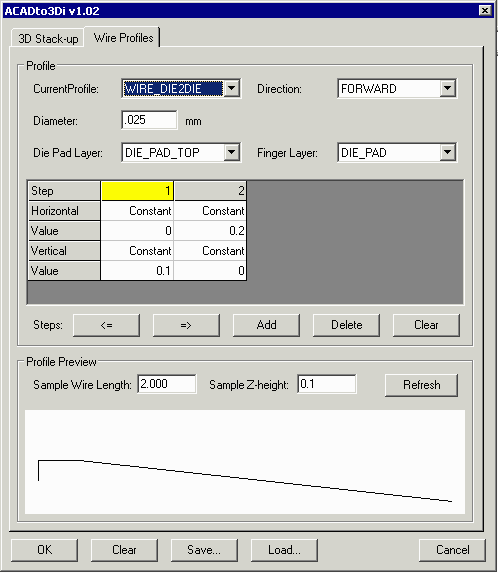Expand the Direction dropdown arrow

click(448, 88)
